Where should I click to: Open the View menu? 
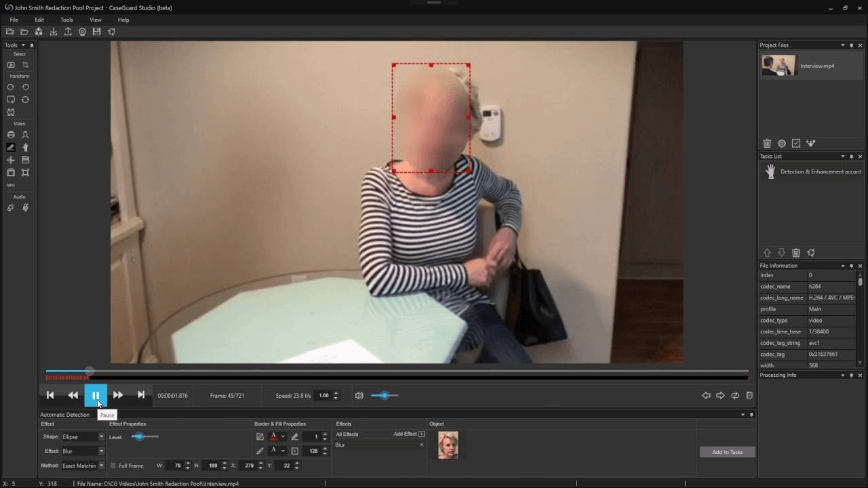click(96, 20)
